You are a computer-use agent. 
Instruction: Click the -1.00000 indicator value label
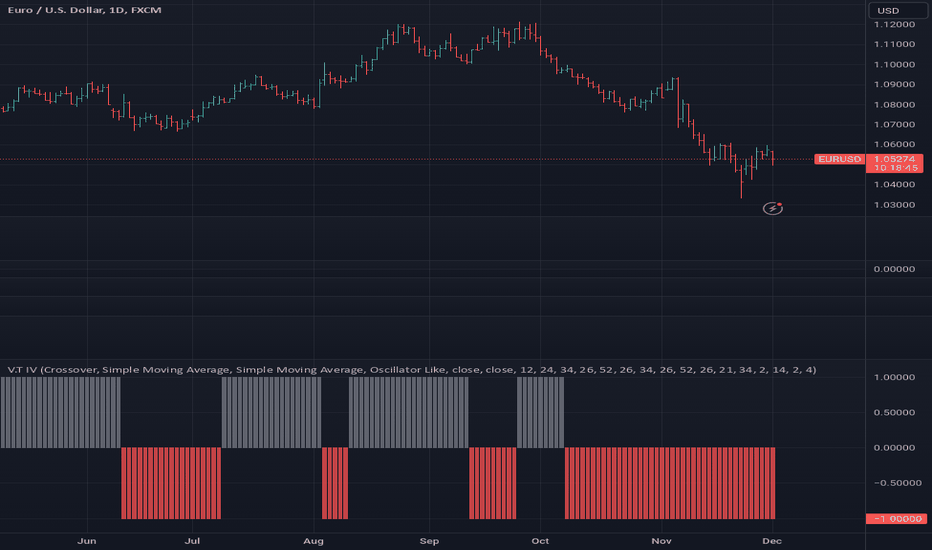pos(896,518)
